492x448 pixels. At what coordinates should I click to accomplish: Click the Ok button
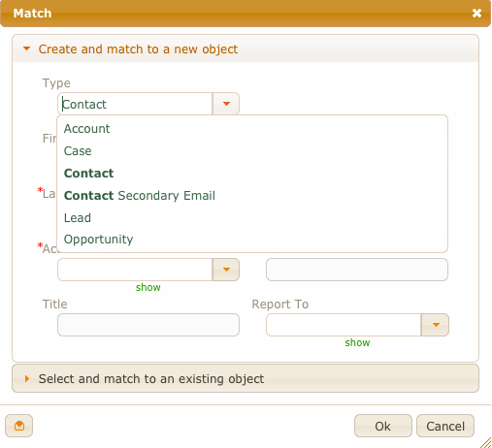383,426
